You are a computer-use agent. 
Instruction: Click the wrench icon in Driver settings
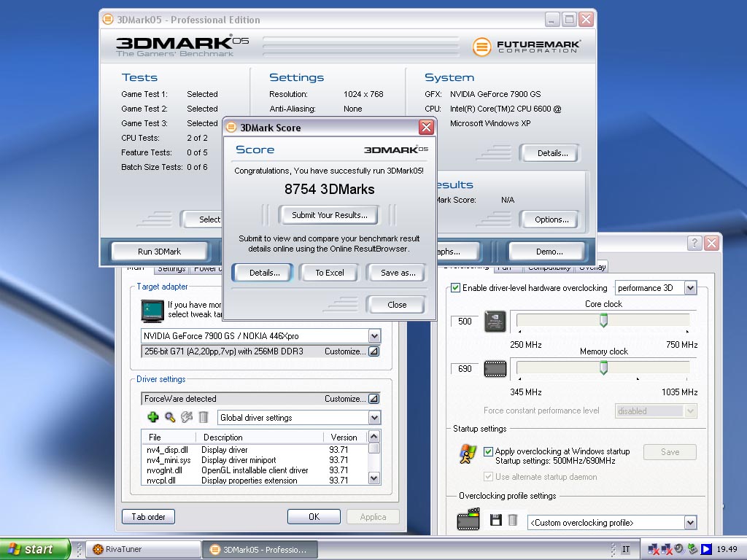[x=187, y=417]
